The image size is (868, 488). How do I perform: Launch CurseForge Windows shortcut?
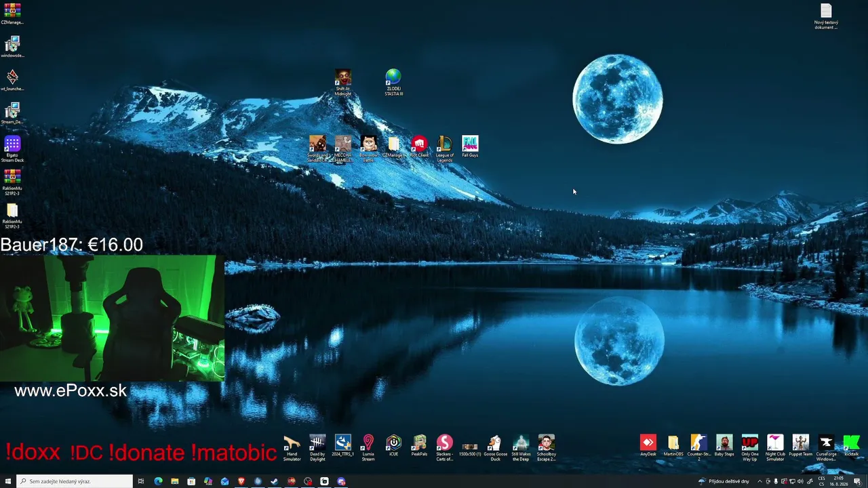coord(826,448)
